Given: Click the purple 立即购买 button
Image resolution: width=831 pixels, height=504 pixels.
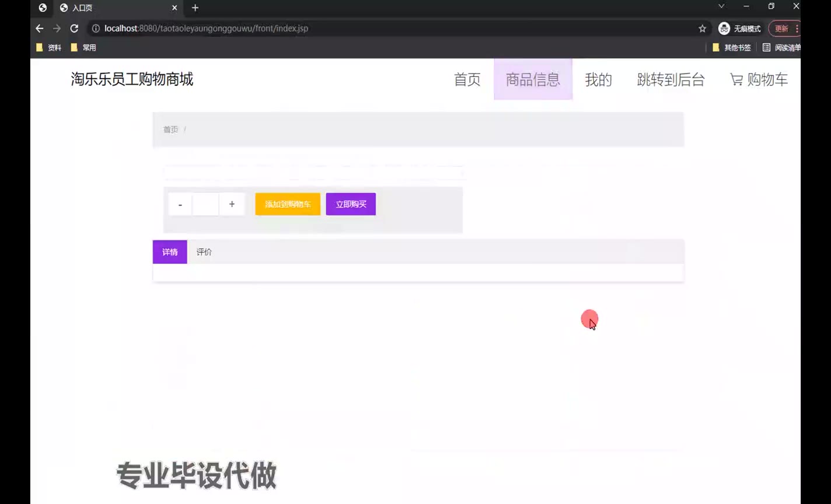Looking at the screenshot, I should click(x=351, y=204).
